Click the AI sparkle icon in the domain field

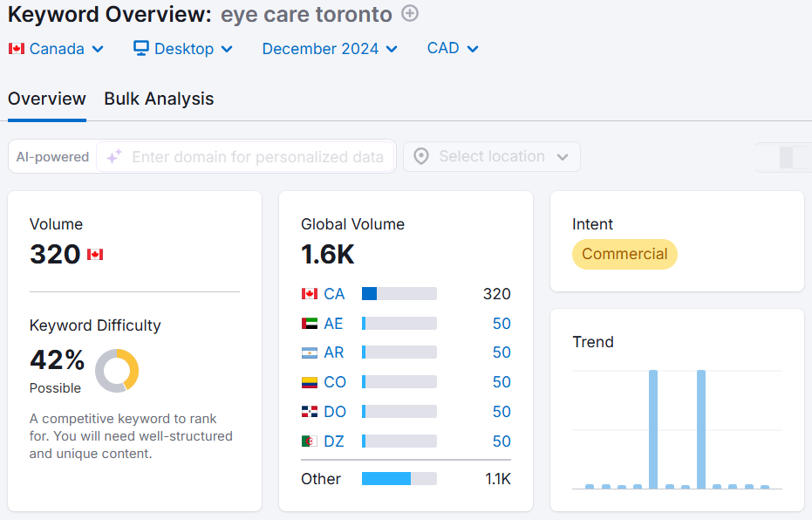(x=113, y=156)
